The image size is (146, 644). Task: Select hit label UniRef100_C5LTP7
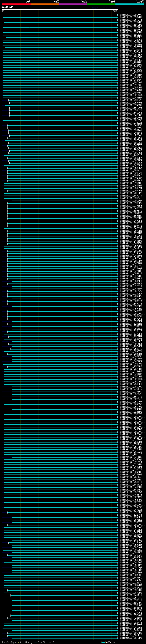[x=131, y=565]
